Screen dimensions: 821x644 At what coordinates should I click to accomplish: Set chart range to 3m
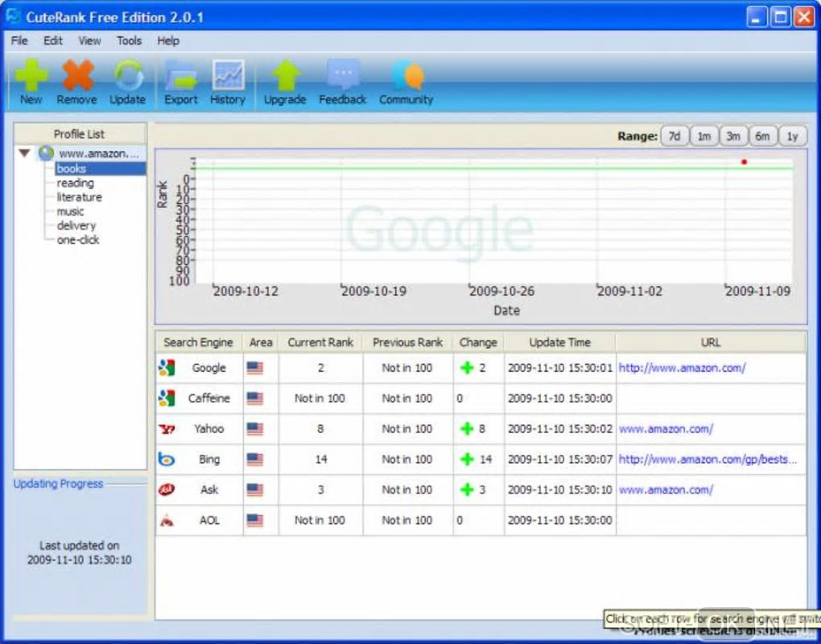(x=733, y=136)
